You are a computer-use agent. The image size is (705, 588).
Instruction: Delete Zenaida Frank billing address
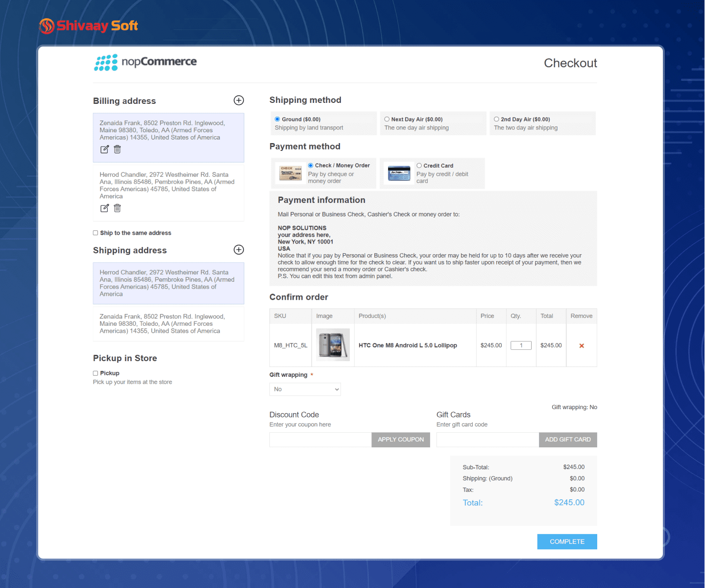[118, 149]
